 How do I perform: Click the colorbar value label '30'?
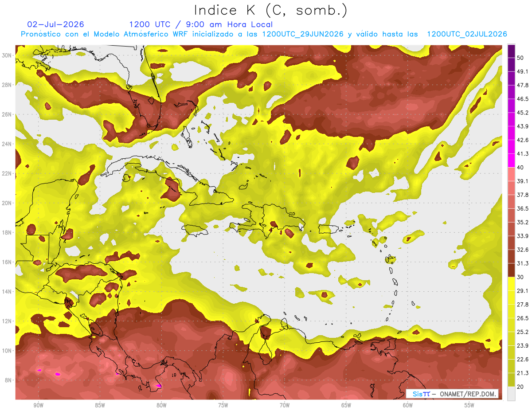click(x=520, y=277)
